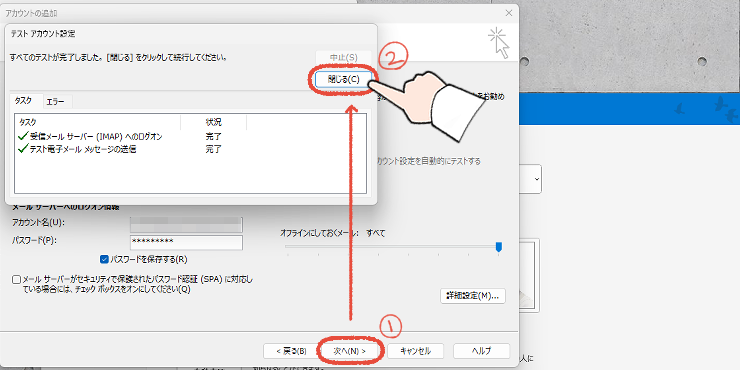Screen dimensions: 740x370
Task: Toggle the パスワードを保存する(R) checkbox
Action: pos(104,259)
